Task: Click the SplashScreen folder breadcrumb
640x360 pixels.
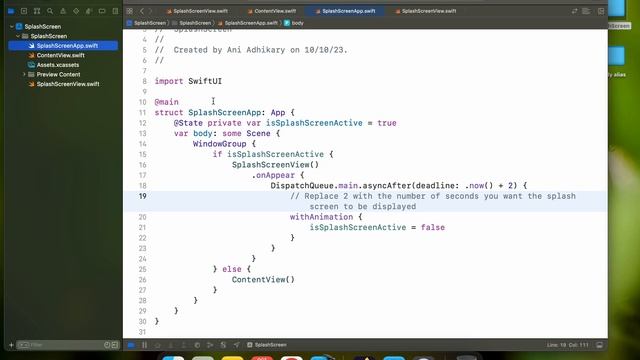Action: 191,23
